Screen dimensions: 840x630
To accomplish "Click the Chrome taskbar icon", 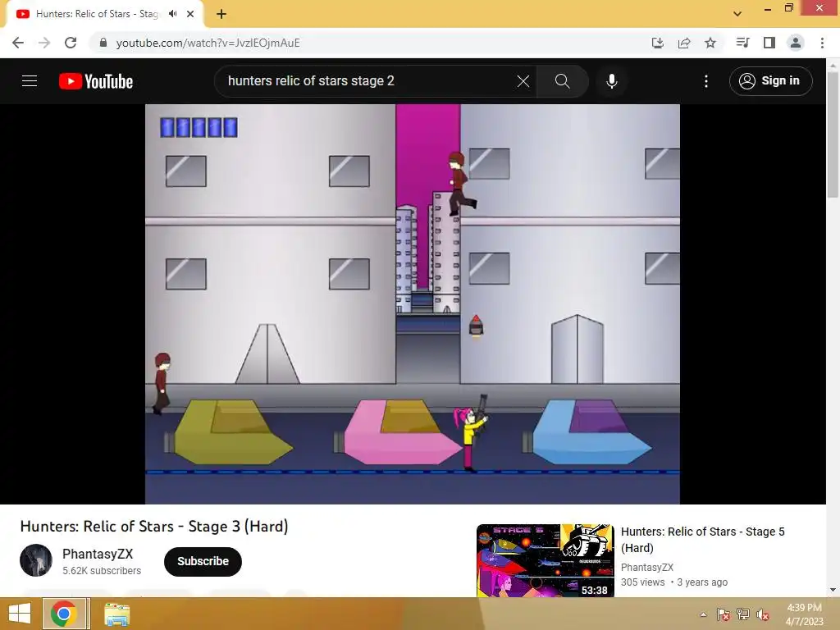I will pyautogui.click(x=64, y=614).
